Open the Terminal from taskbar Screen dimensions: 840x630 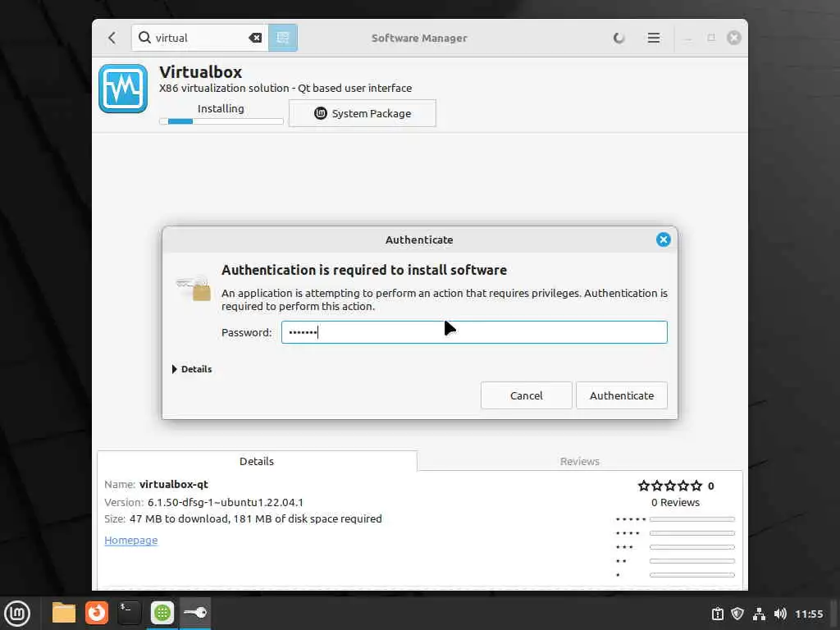click(129, 613)
